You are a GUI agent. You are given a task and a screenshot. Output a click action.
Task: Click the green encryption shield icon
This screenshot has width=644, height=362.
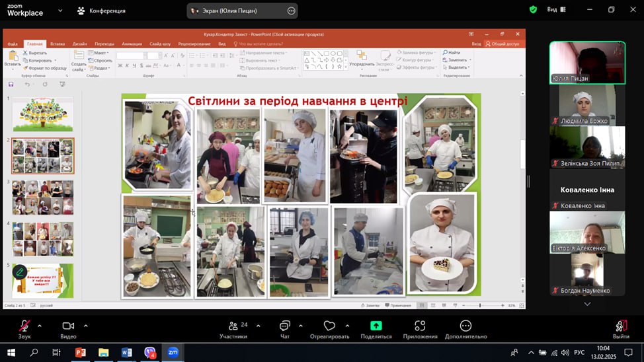533,10
